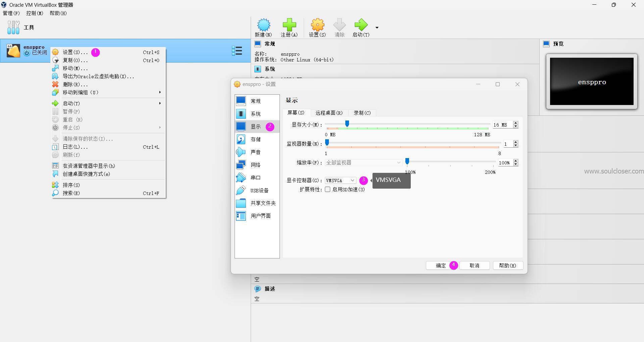Click the 确定 button in settings dialog
This screenshot has width=644, height=342.
click(441, 265)
